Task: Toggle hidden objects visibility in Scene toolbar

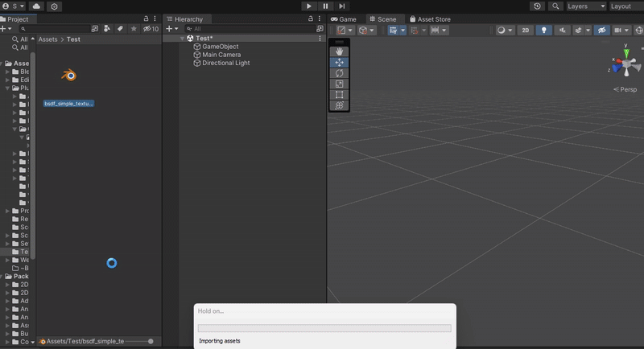Action: click(x=601, y=31)
